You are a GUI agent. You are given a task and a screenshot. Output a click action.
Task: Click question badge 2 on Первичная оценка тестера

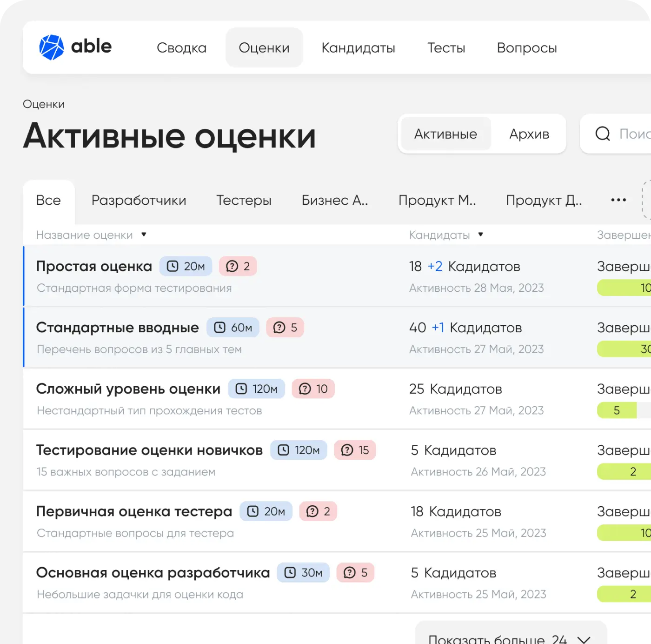(318, 511)
